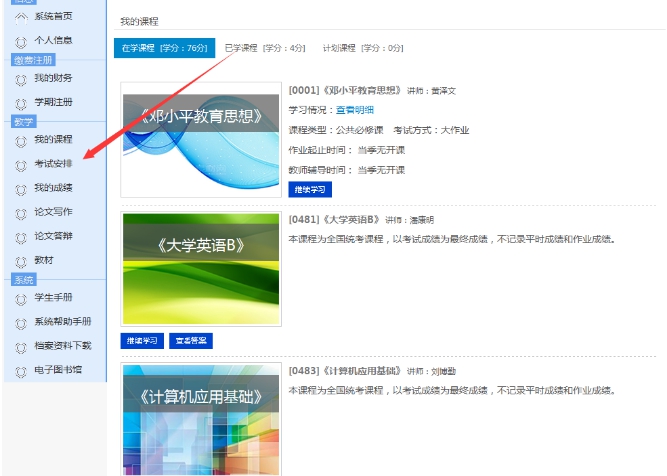Click the icon beside 考试安排
This screenshot has width=667, height=476.
tap(21, 165)
